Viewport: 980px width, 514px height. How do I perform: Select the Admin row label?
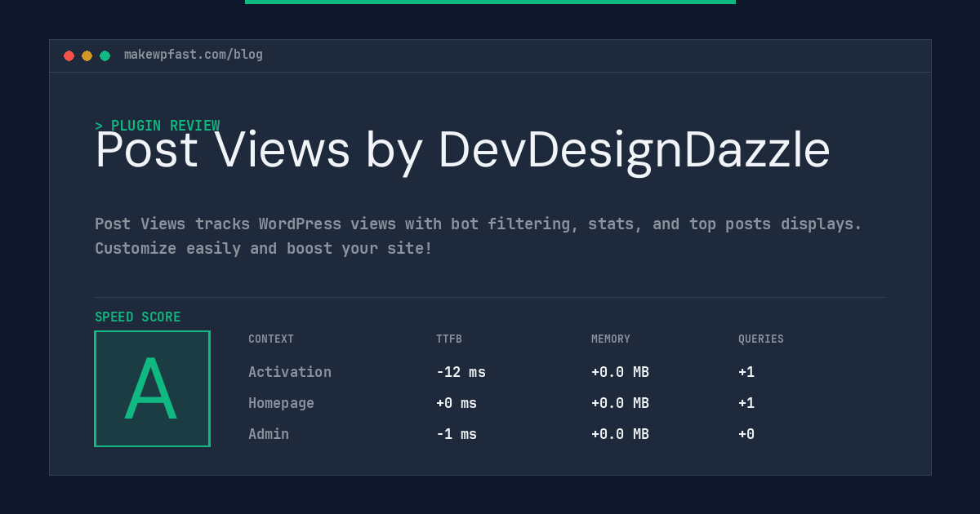click(x=269, y=434)
